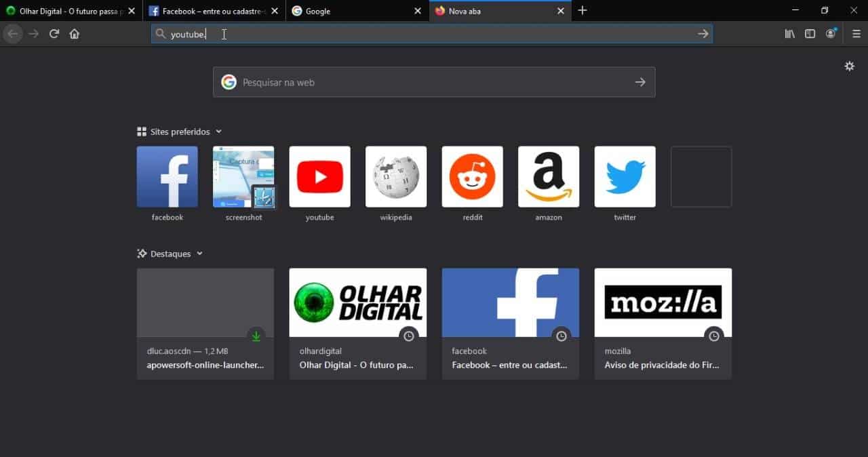
Task: Click the history clock on Olhar Digital card
Action: tap(408, 336)
